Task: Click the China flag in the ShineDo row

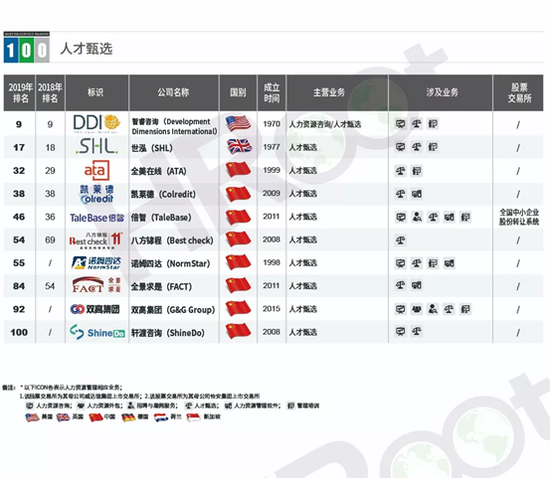Action: [x=238, y=331]
